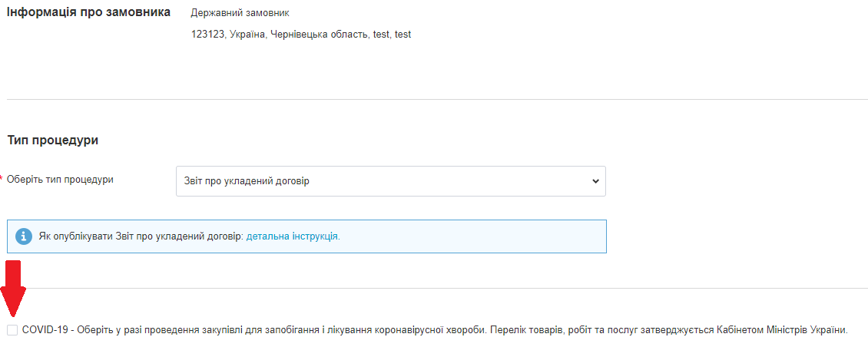Enable the COVID-19 procurement checkbox

click(x=12, y=330)
